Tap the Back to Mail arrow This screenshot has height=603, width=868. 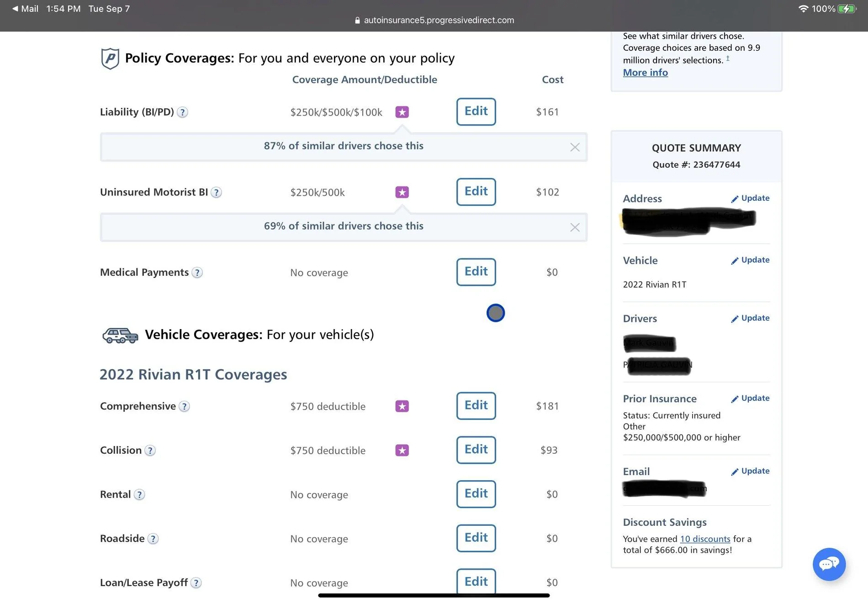(16, 9)
